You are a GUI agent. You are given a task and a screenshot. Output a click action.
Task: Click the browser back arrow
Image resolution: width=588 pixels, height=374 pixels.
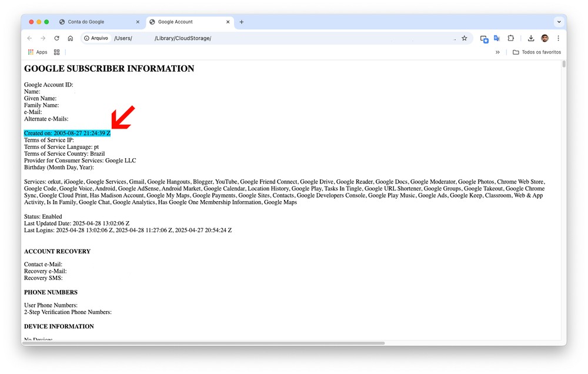(x=29, y=38)
